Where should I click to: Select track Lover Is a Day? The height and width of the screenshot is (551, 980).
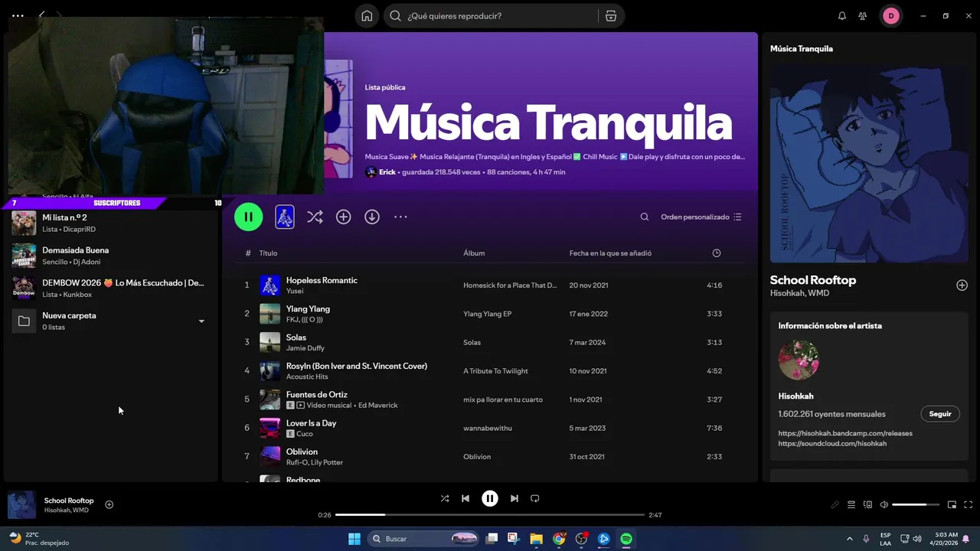[490, 428]
